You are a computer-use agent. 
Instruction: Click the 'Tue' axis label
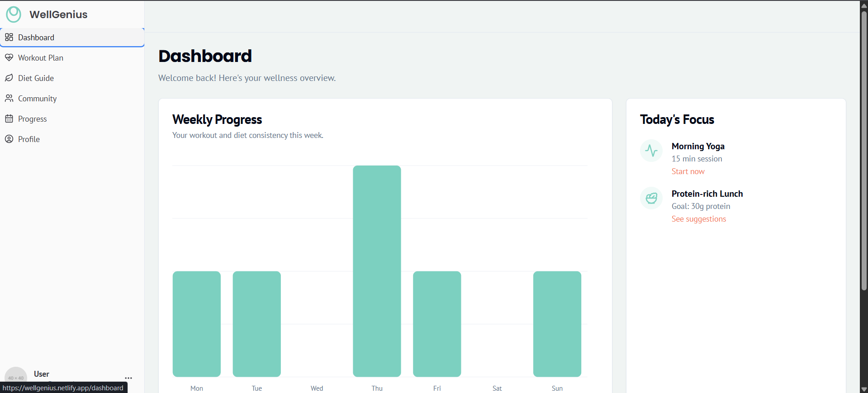(257, 388)
